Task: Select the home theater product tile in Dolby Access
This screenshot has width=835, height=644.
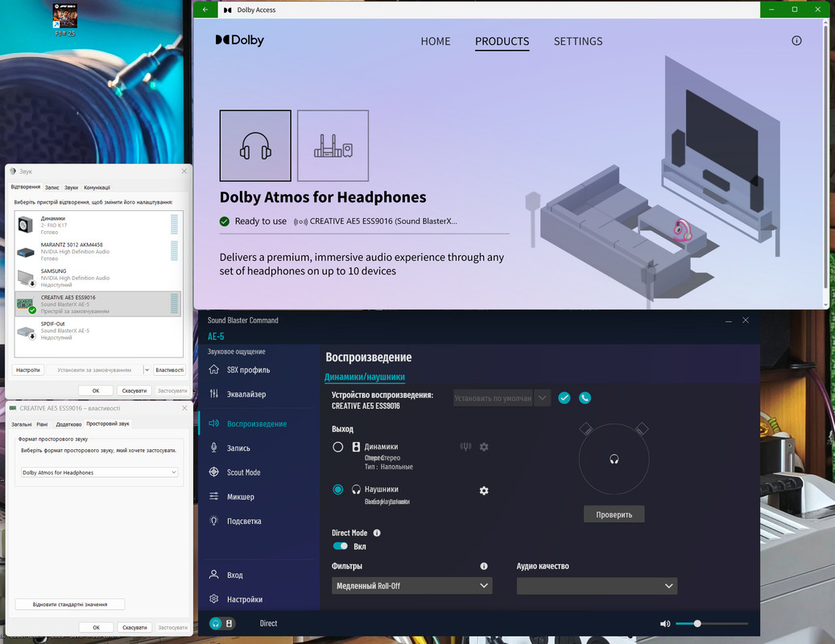Action: (x=333, y=145)
